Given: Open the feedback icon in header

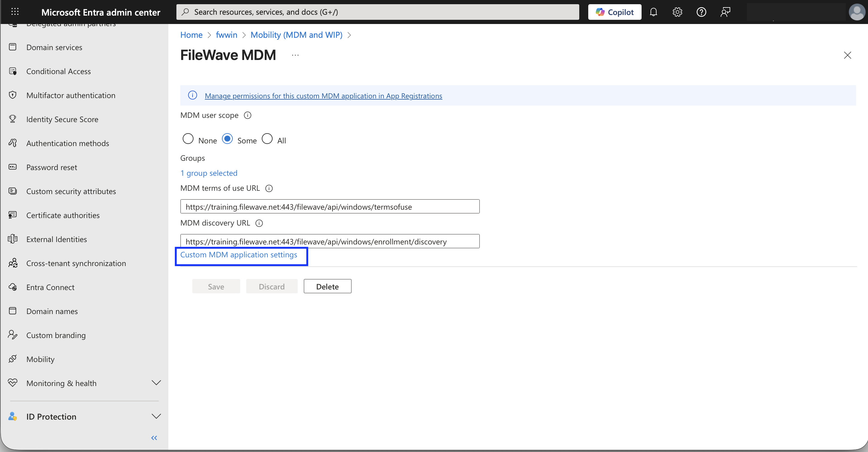Looking at the screenshot, I should pos(725,12).
